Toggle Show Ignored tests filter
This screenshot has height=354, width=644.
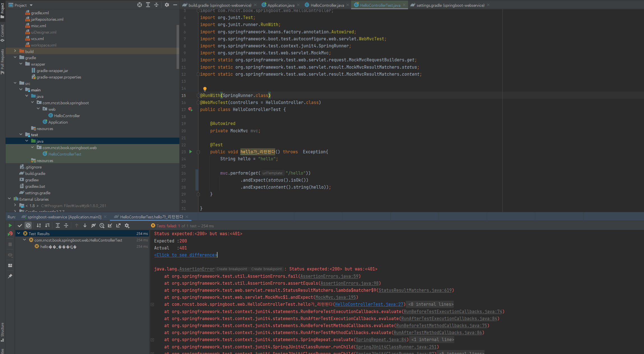(x=28, y=225)
